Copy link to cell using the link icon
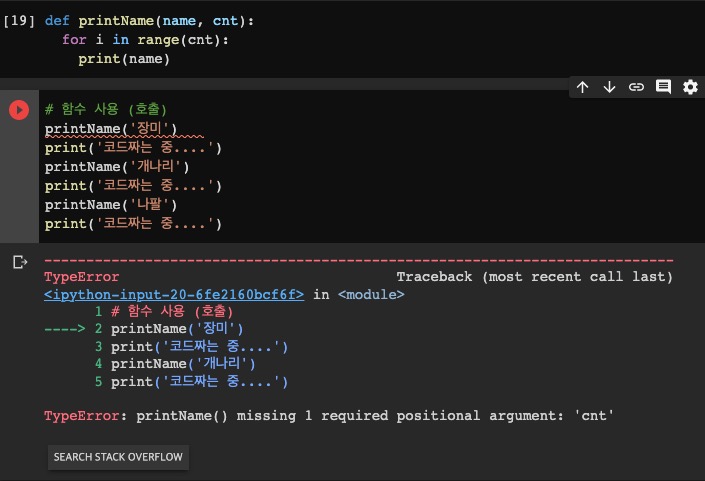The width and height of the screenshot is (705, 481). click(x=636, y=87)
